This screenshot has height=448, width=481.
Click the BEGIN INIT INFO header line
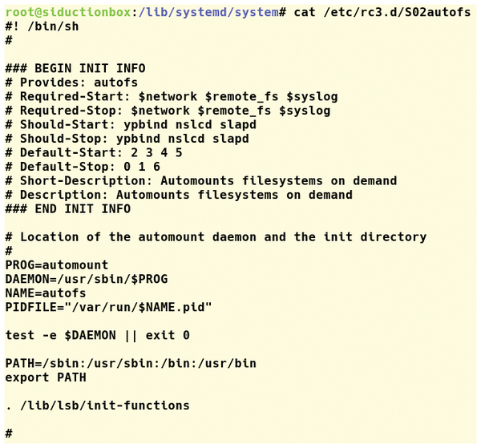click(75, 68)
